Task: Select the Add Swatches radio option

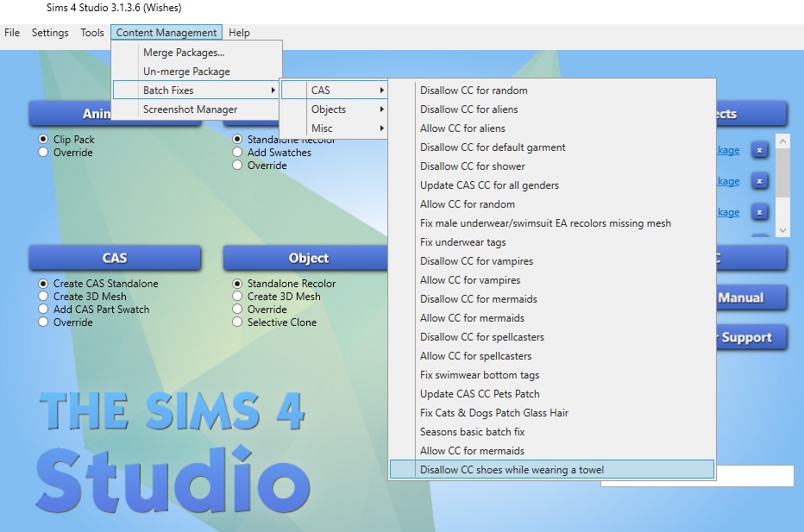Action: pyautogui.click(x=237, y=153)
